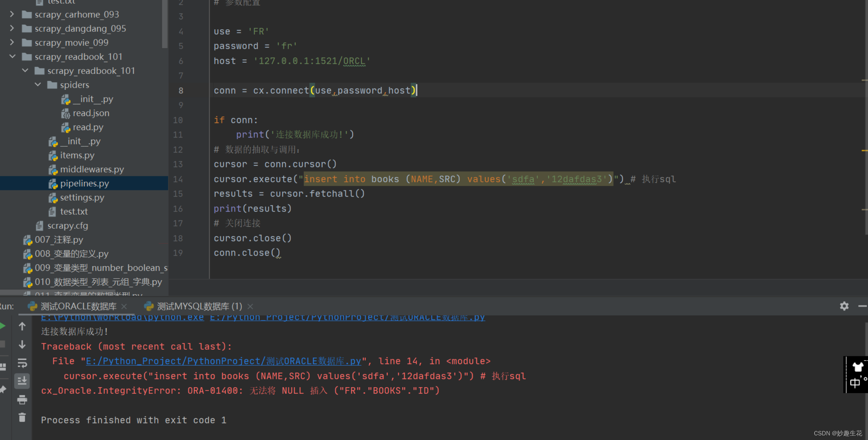Open the read.json file
868x440 pixels.
[x=91, y=113]
